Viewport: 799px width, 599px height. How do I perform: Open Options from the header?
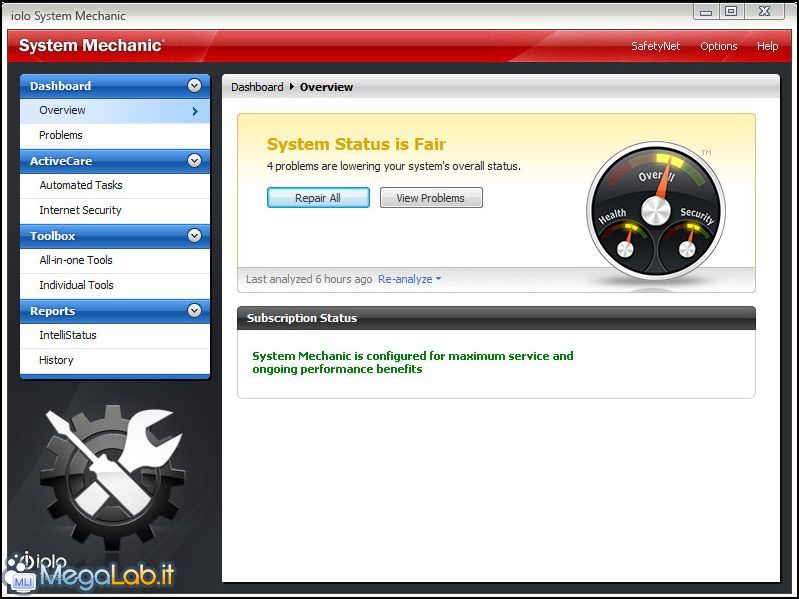pos(718,46)
